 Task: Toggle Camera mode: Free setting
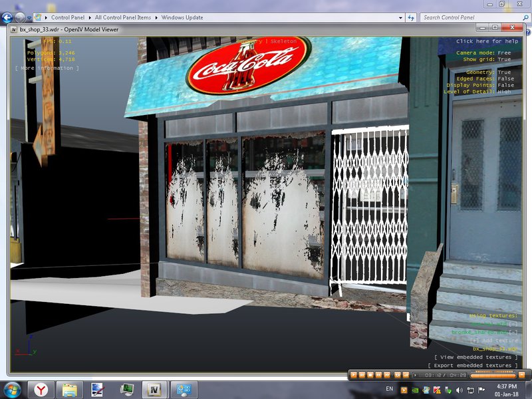coord(483,53)
